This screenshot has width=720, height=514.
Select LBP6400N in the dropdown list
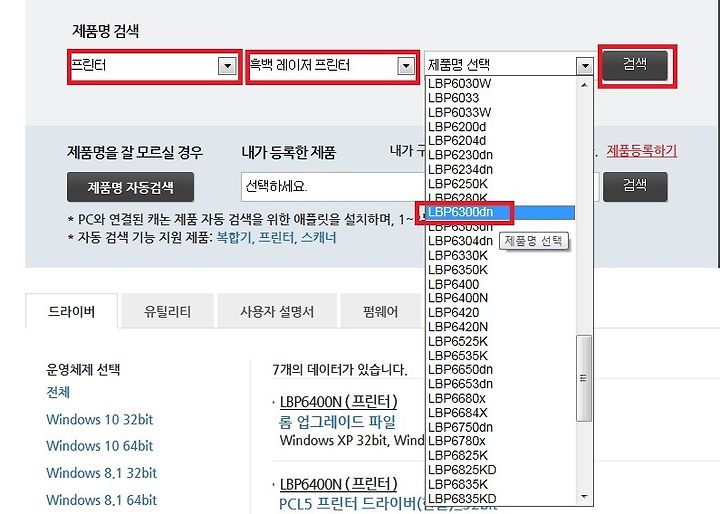501,298
